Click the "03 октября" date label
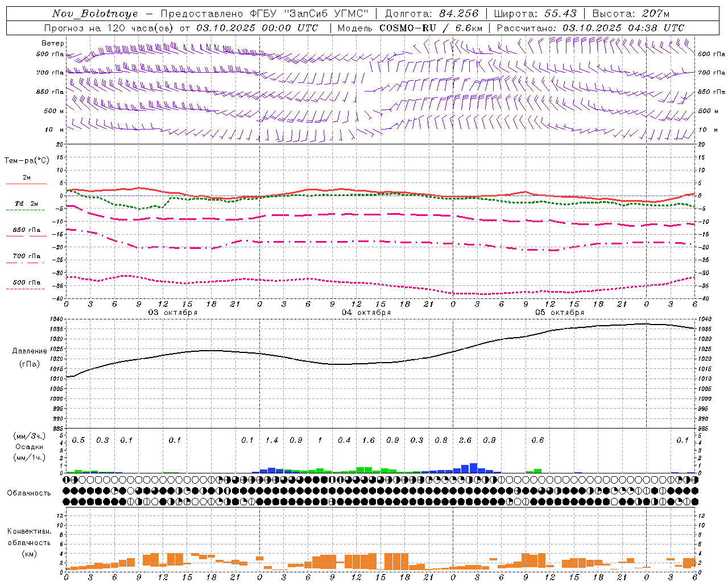The image size is (728, 582). (173, 313)
